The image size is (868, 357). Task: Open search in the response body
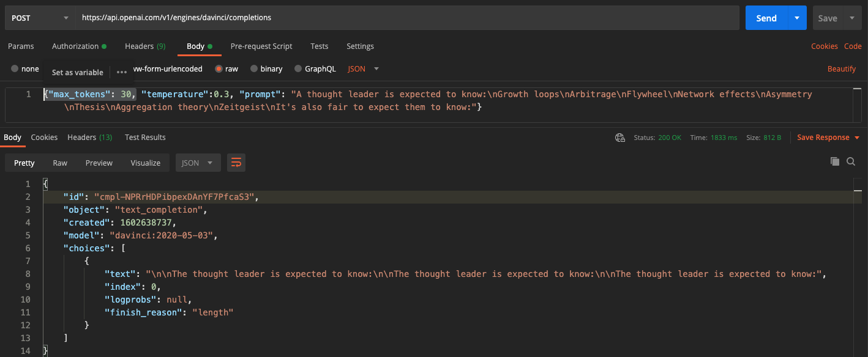pos(851,161)
